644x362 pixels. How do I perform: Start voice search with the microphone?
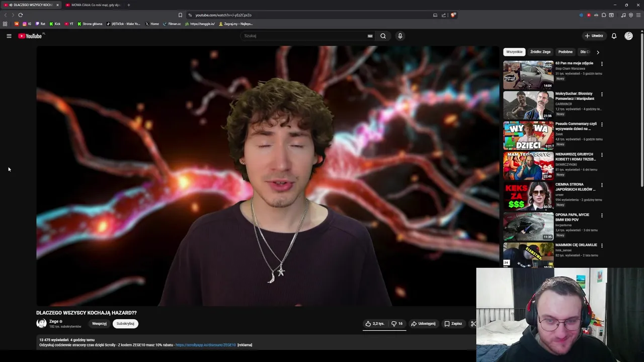coord(400,36)
